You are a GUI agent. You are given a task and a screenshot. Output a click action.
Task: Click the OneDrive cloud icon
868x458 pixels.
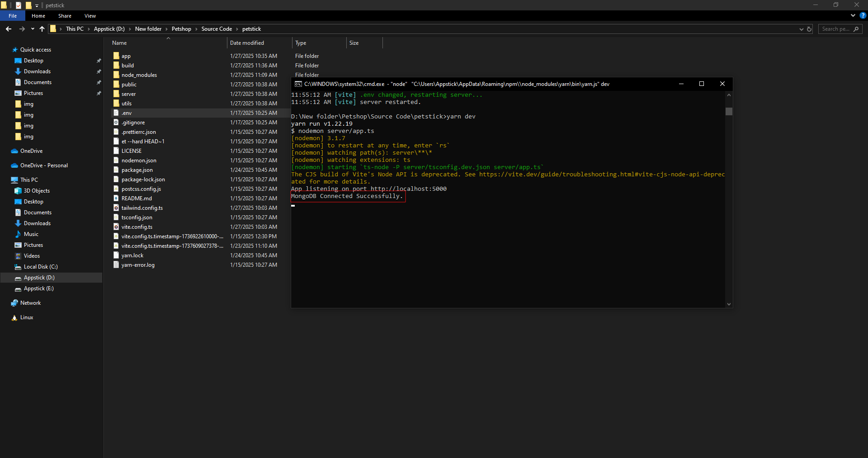point(14,151)
